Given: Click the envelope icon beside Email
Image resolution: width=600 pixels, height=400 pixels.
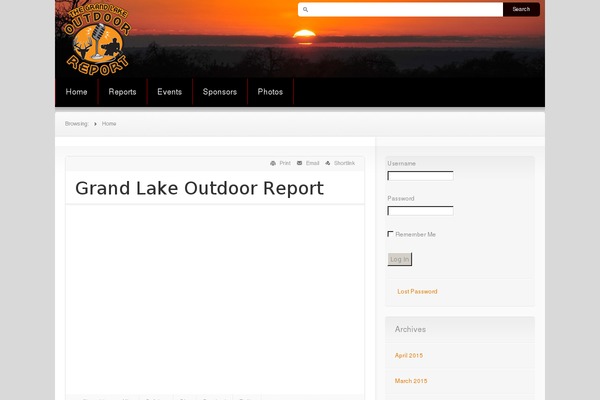Looking at the screenshot, I should tap(300, 163).
